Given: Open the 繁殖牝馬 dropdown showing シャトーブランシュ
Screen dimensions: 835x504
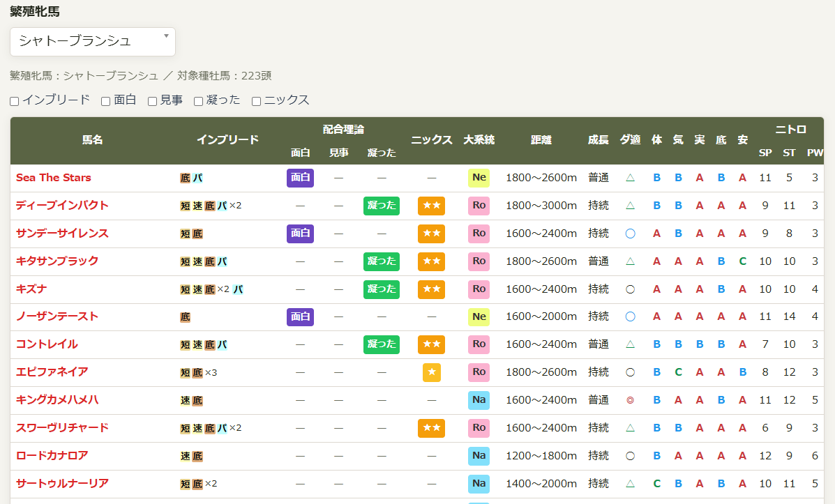Looking at the screenshot, I should tap(93, 42).
